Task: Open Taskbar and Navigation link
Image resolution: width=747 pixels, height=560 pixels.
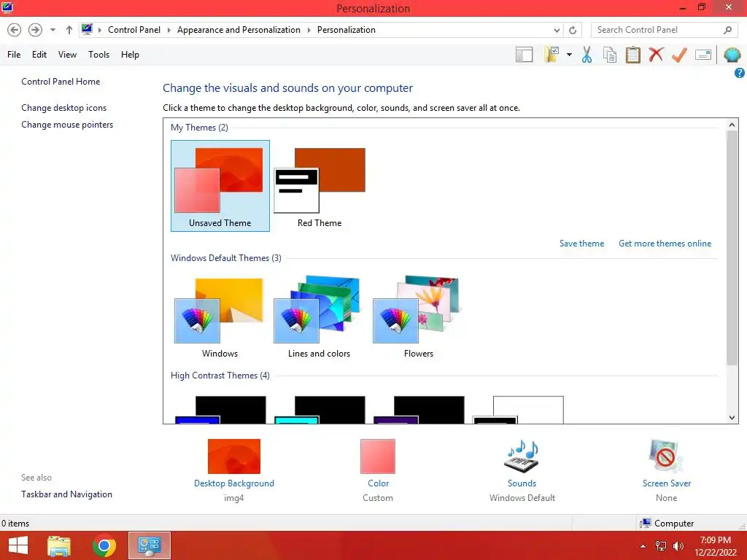Action: click(x=66, y=494)
